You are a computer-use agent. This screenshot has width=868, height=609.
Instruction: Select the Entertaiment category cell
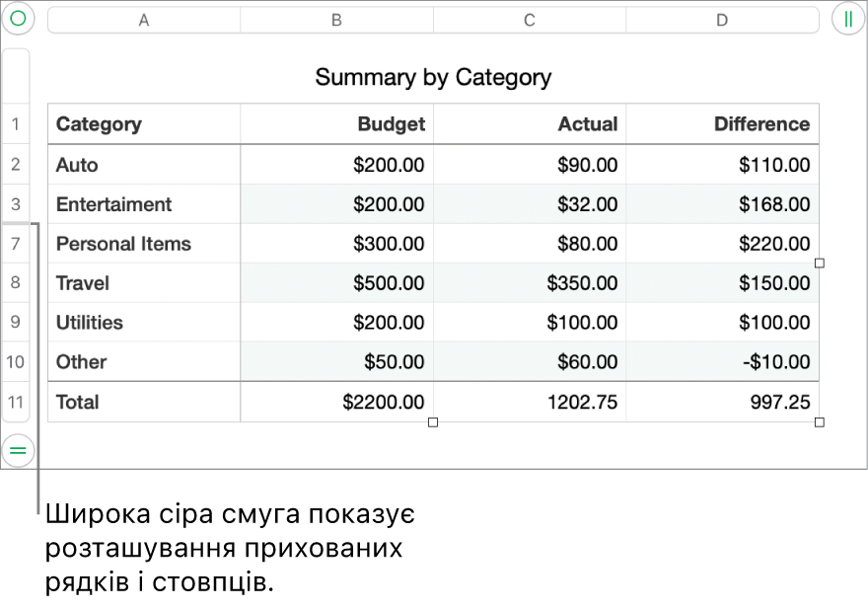[x=114, y=204]
